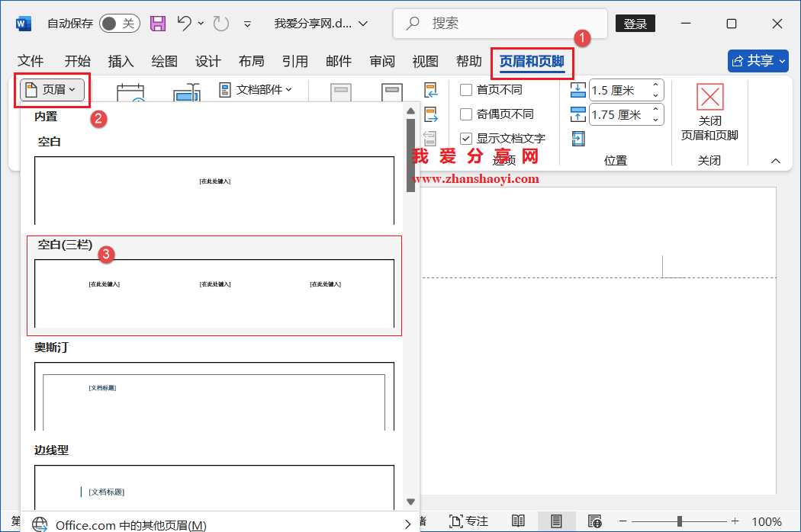Viewport: 801px width, 532px height.
Task: Click the Word application icon
Action: [24, 24]
